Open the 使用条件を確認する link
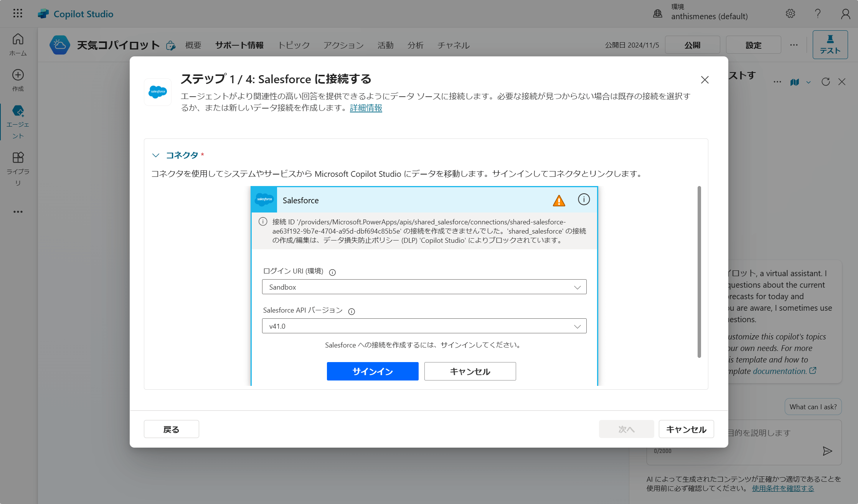This screenshot has width=858, height=504. point(783,488)
